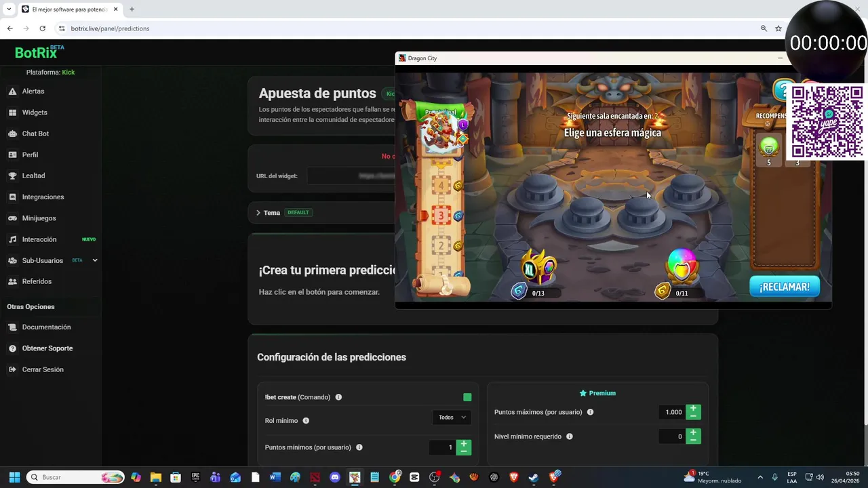Open the browser tab search chevron
The width and height of the screenshot is (868, 488).
9,9
